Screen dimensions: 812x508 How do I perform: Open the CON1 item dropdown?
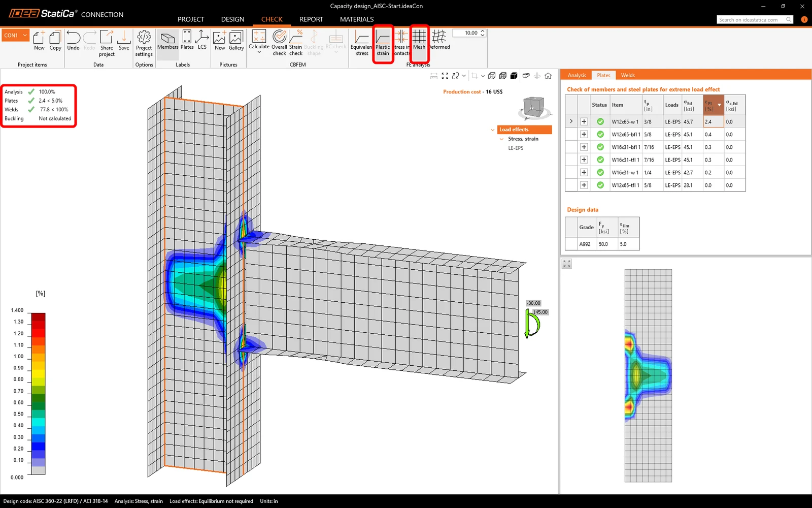[x=25, y=35]
